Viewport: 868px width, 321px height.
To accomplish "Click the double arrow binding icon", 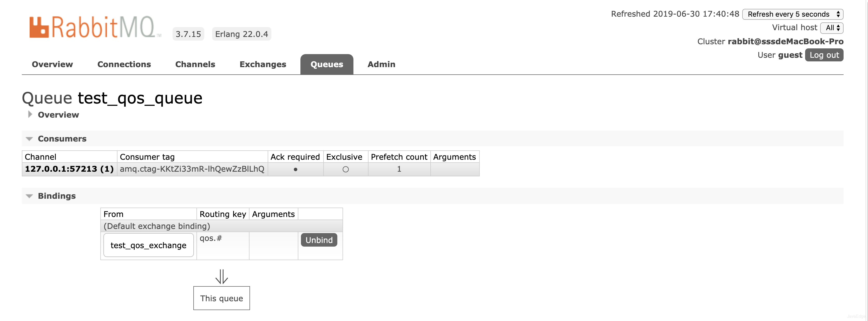I will click(221, 277).
